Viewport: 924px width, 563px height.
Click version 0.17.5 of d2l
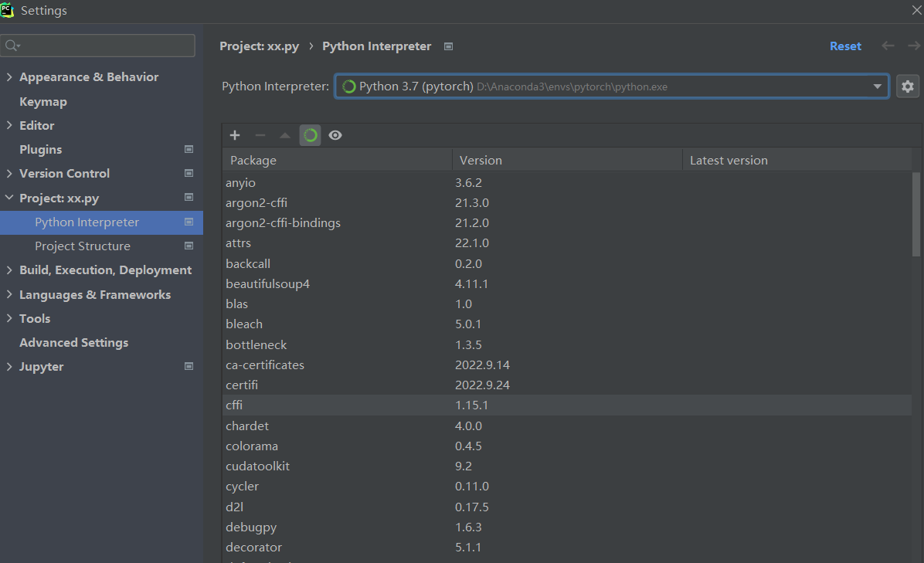(471, 507)
